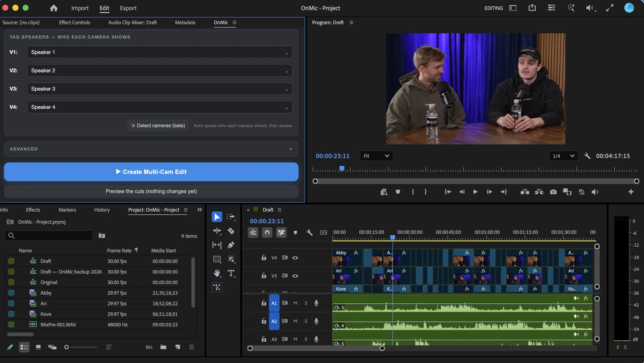Click the Home icon
The height and width of the screenshot is (363, 644).
pos(54,8)
